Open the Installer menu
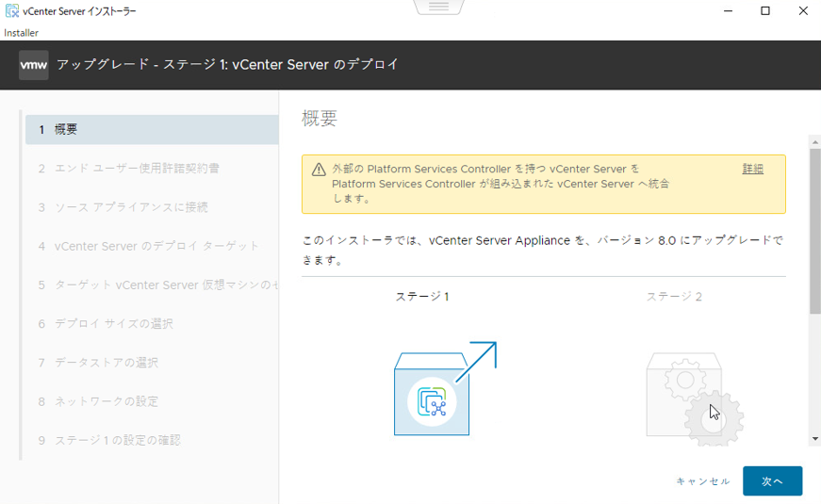Screen dimensions: 821x504 click(x=21, y=32)
